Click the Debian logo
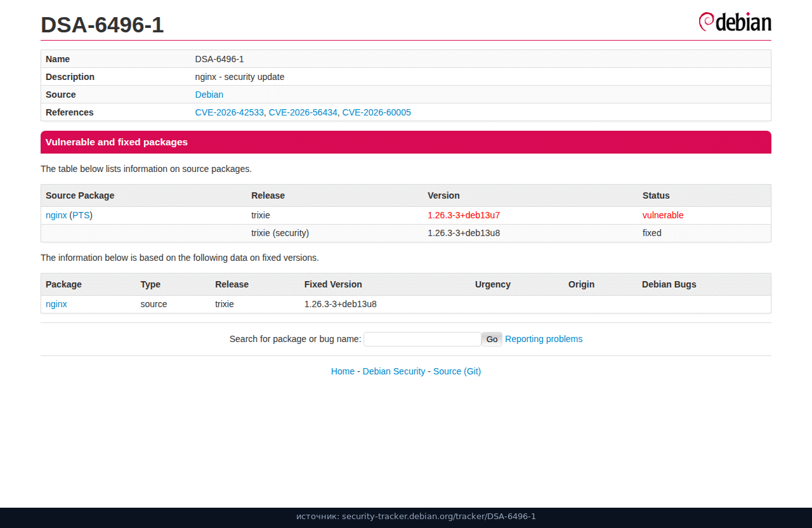 [x=735, y=22]
